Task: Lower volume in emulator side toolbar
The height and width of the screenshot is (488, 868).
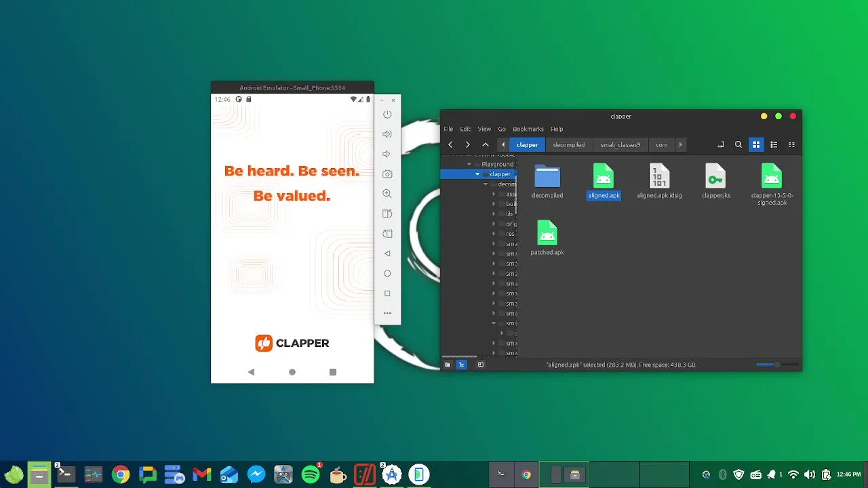Action: 387,154
